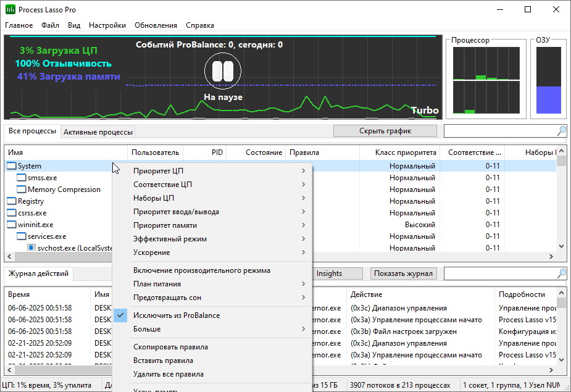Click the process search magnifier icon
The height and width of the screenshot is (392, 571).
[x=562, y=131]
